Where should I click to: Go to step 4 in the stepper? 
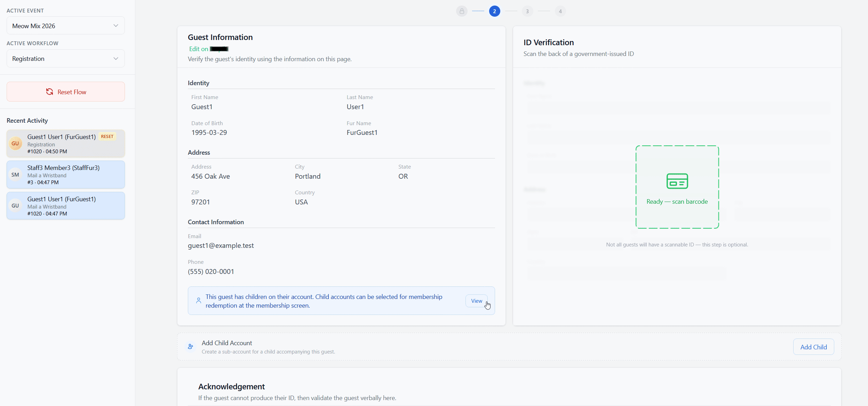[560, 11]
